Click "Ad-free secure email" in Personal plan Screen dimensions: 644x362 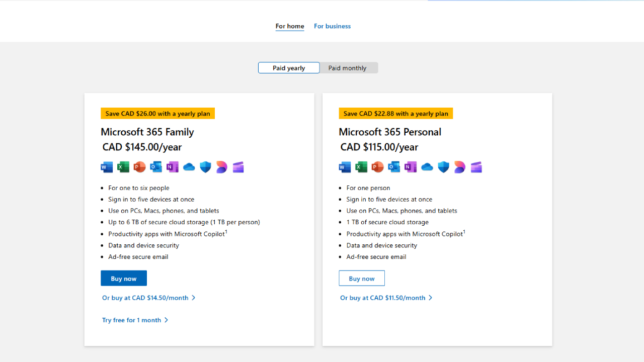click(376, 257)
